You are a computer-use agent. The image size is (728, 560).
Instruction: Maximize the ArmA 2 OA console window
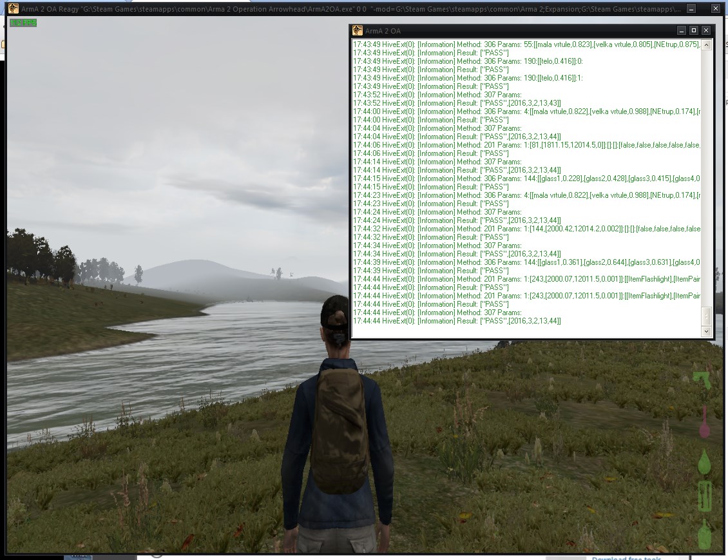[x=694, y=31]
